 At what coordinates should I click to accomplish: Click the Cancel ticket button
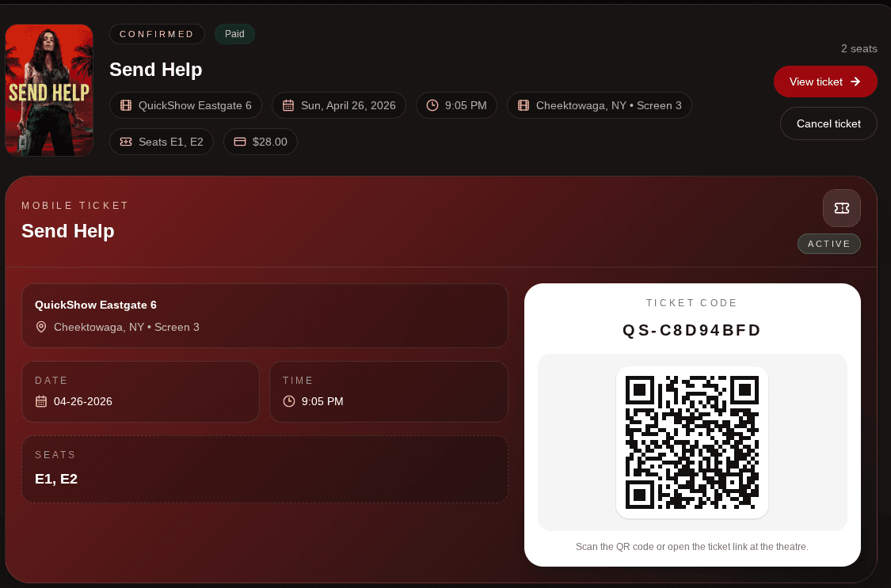pyautogui.click(x=828, y=123)
